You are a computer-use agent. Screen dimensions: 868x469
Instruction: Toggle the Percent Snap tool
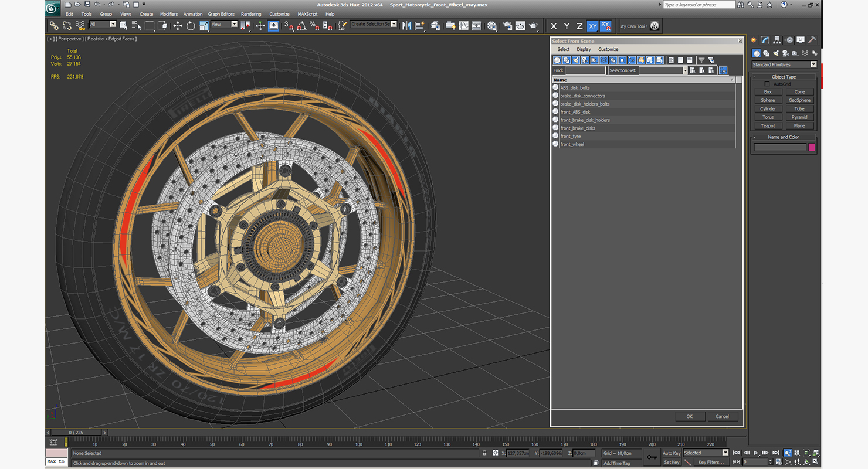(x=314, y=26)
